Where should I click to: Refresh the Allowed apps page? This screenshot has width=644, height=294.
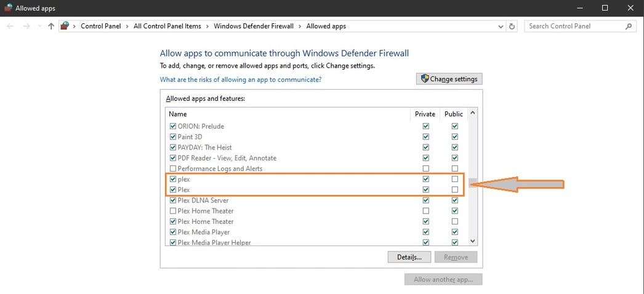click(x=512, y=26)
